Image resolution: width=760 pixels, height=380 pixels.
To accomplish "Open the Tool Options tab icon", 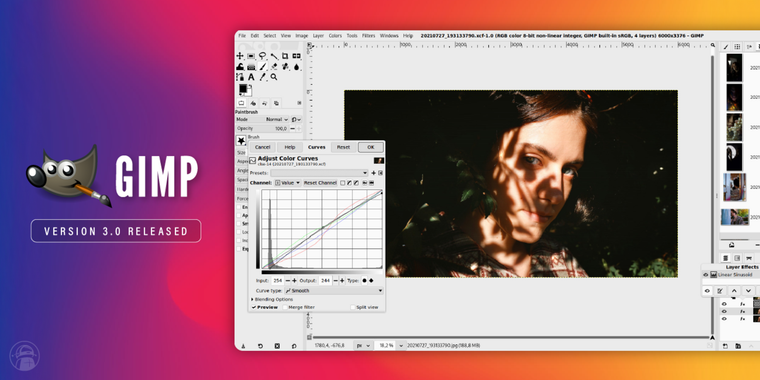I will coord(241,103).
